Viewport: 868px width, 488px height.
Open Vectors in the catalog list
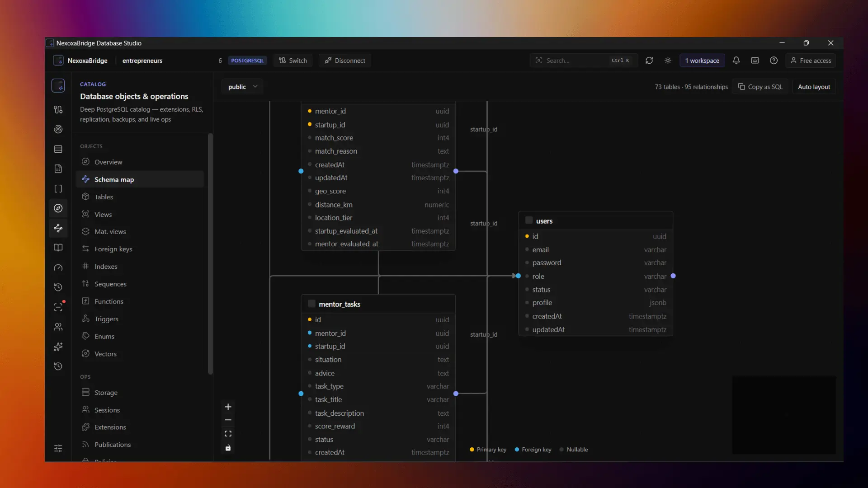click(140, 354)
